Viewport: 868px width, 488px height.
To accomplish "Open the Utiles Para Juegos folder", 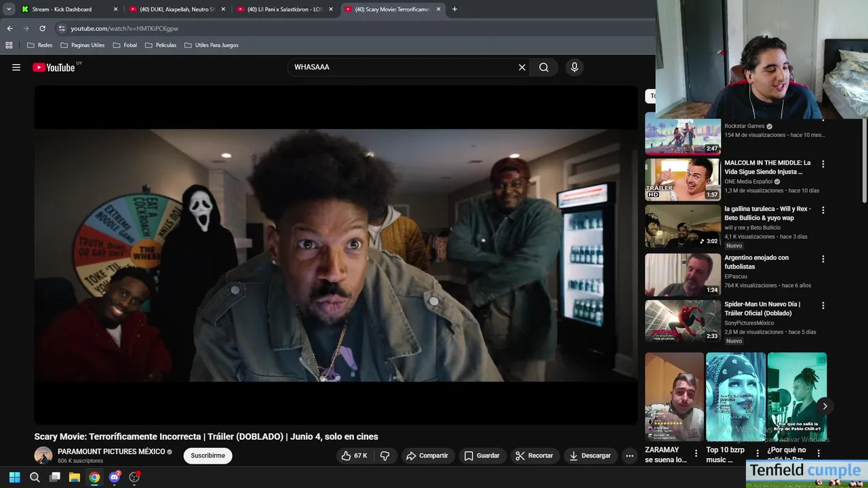I will point(211,45).
